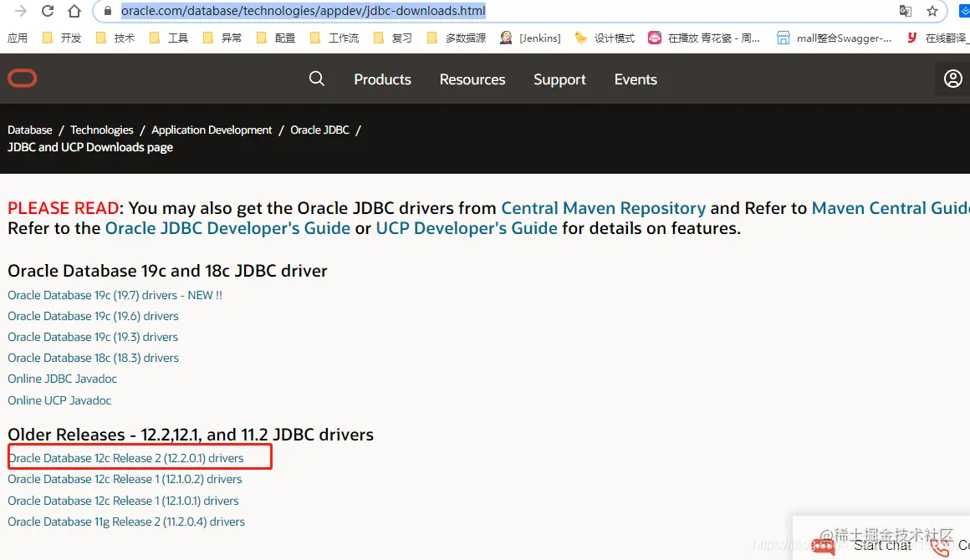Click the Oracle logo
Image resolution: width=970 pixels, height=560 pixels.
(x=23, y=79)
